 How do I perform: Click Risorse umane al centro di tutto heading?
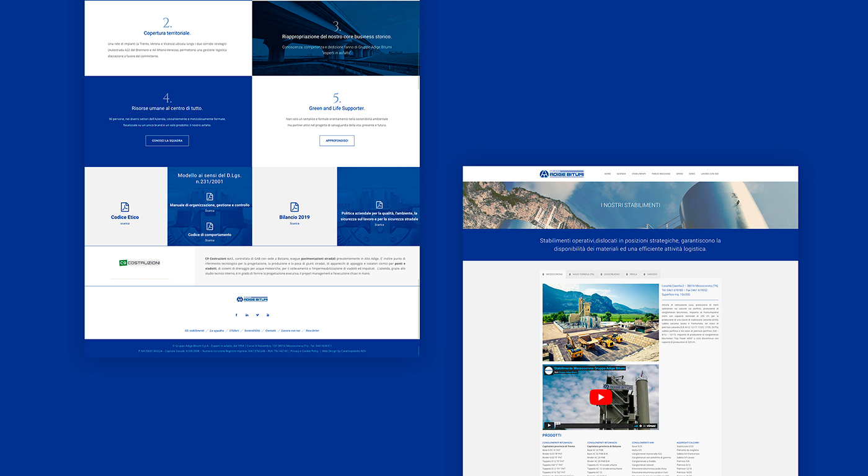[167, 108]
